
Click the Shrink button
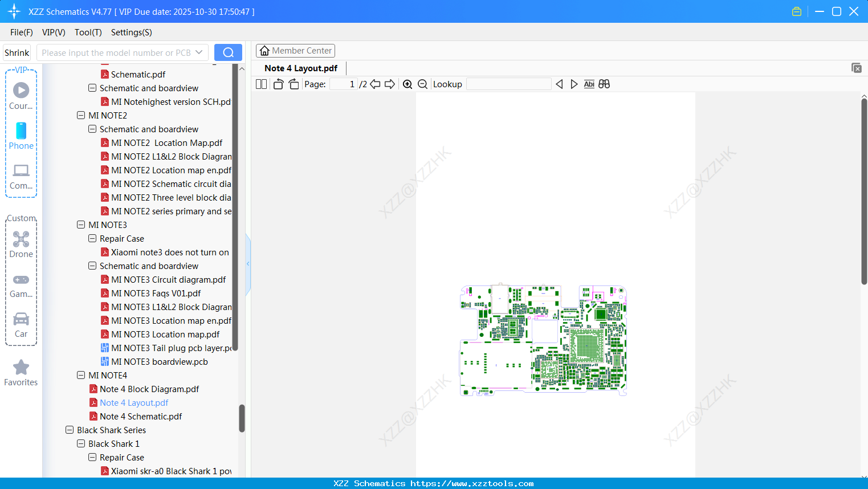[x=17, y=52]
